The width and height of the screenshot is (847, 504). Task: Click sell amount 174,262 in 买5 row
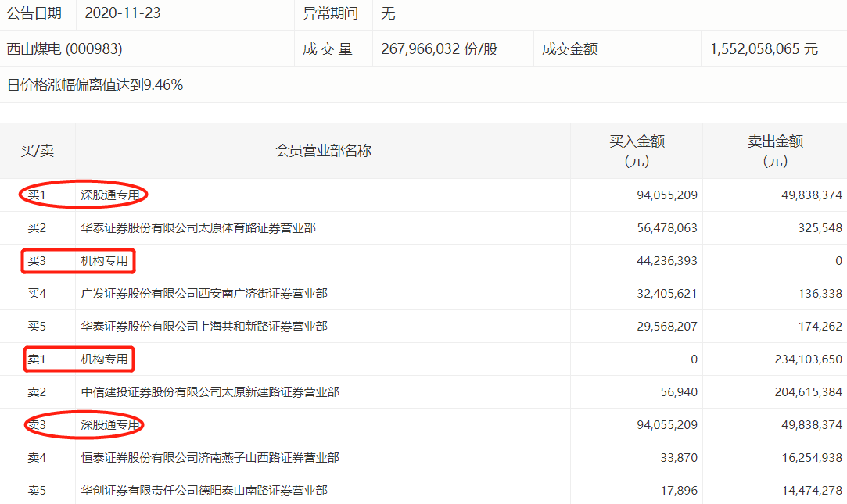[820, 327]
